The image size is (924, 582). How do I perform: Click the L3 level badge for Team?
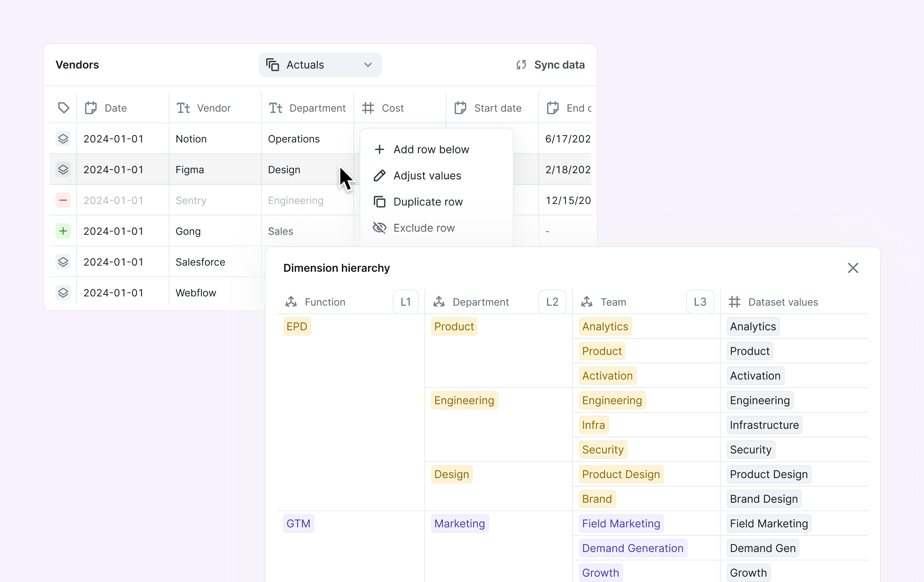(x=700, y=302)
